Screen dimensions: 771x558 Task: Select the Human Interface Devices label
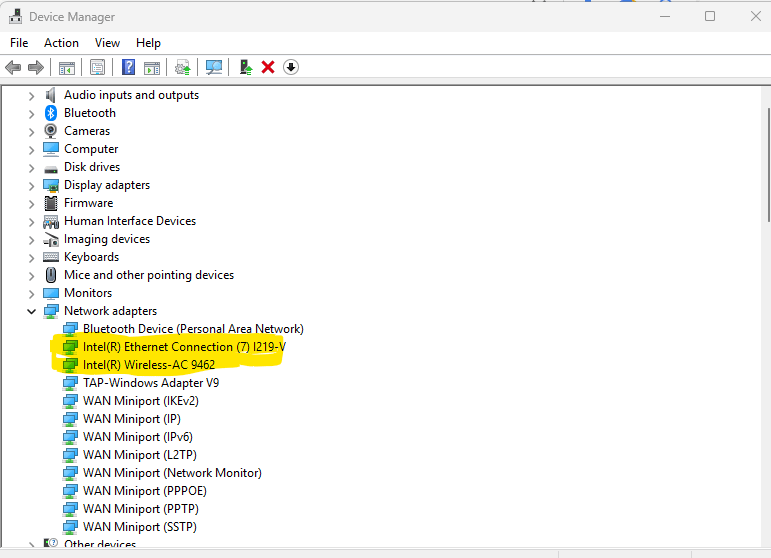(130, 221)
